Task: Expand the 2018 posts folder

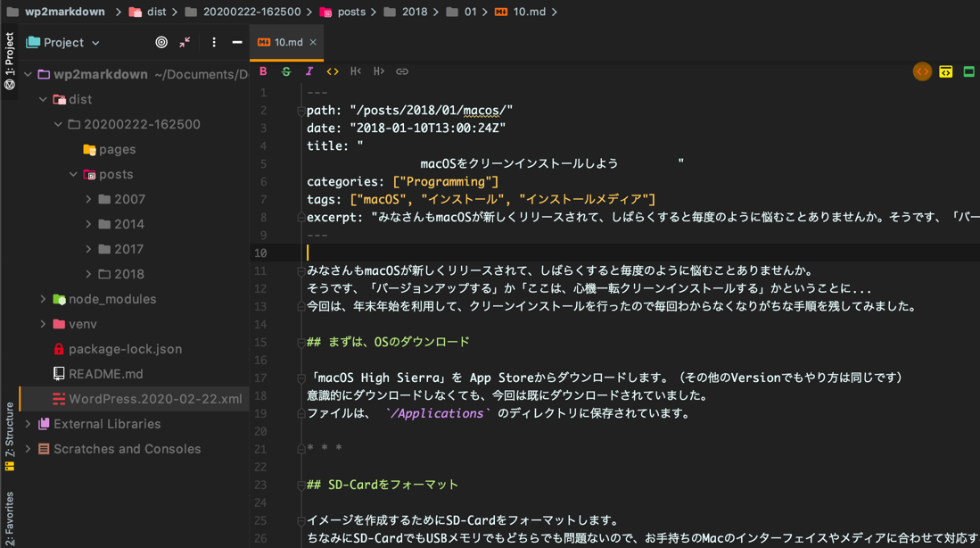Action: point(88,274)
